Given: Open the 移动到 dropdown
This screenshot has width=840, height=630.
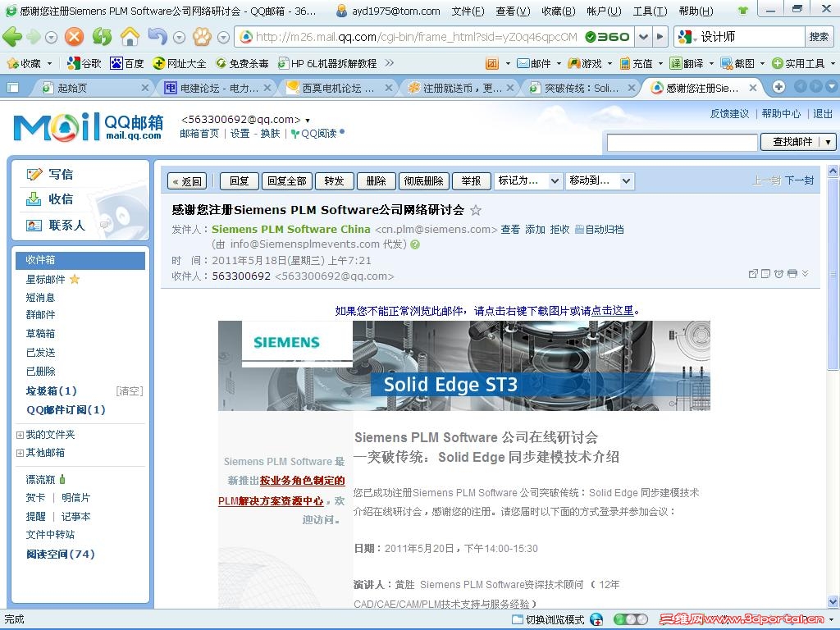Looking at the screenshot, I should [x=600, y=181].
